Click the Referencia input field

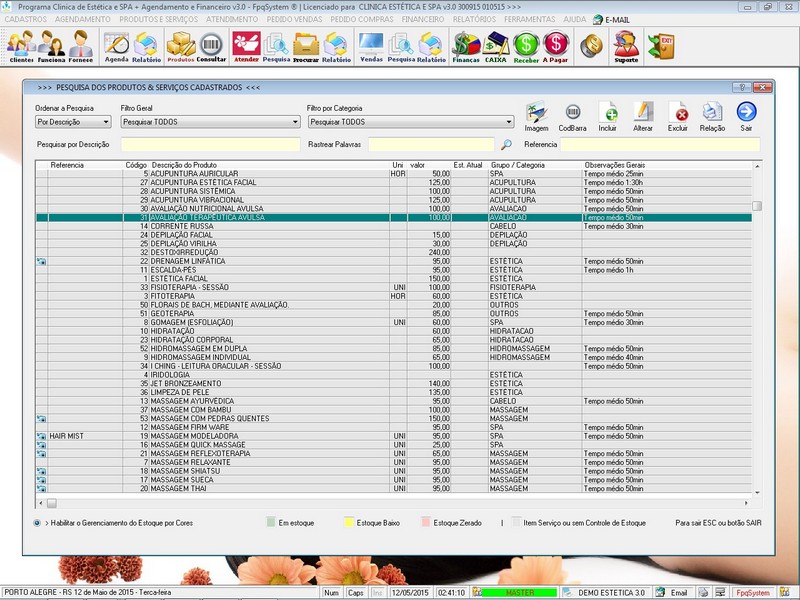tap(660, 144)
